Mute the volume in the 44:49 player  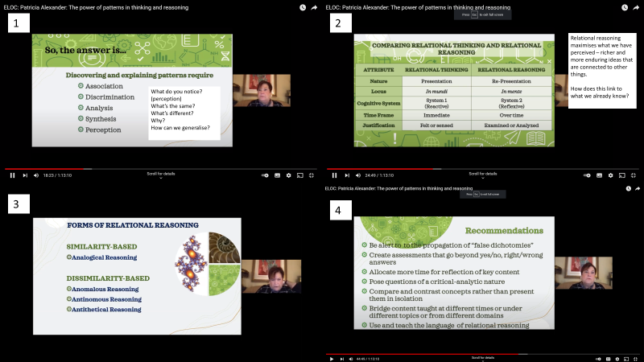click(x=351, y=359)
